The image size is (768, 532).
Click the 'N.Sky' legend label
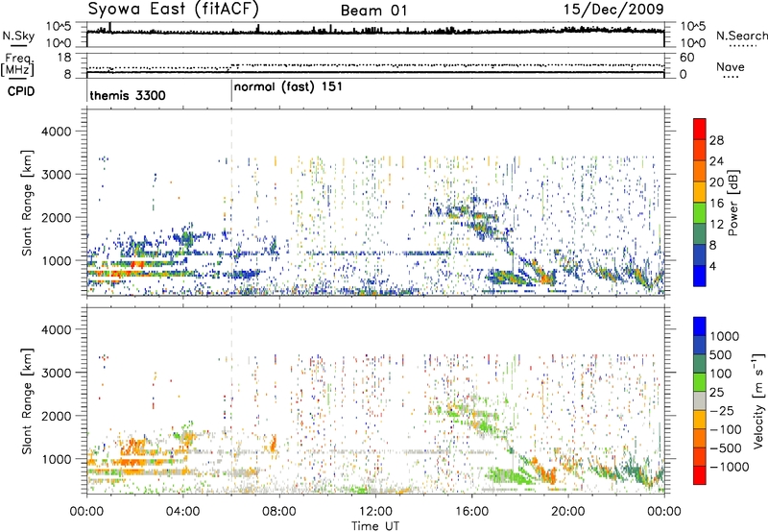18,36
